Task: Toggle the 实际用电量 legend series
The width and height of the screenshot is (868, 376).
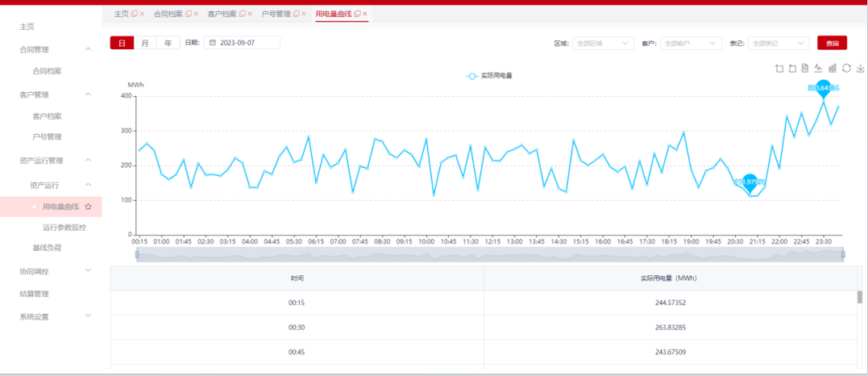Action: tap(489, 76)
